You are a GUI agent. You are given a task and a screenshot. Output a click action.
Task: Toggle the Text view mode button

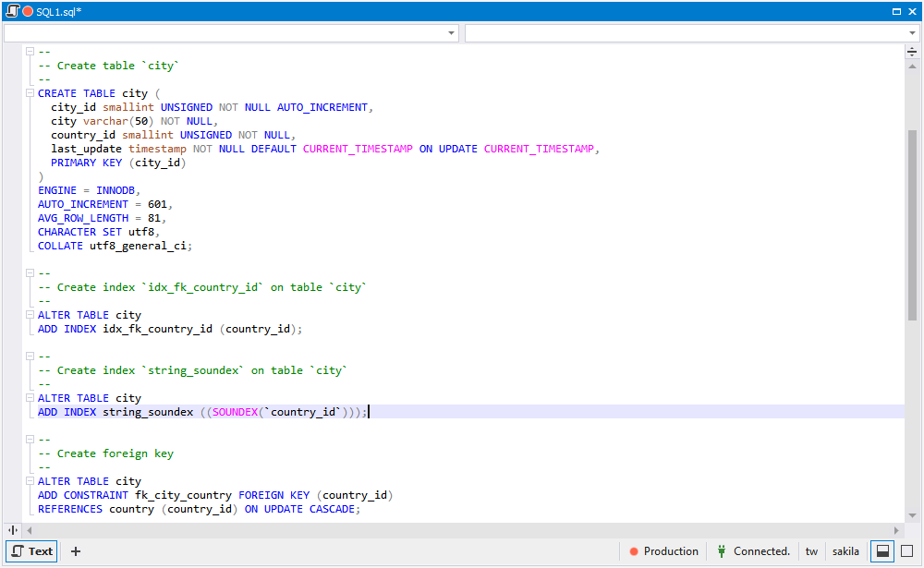tap(32, 551)
